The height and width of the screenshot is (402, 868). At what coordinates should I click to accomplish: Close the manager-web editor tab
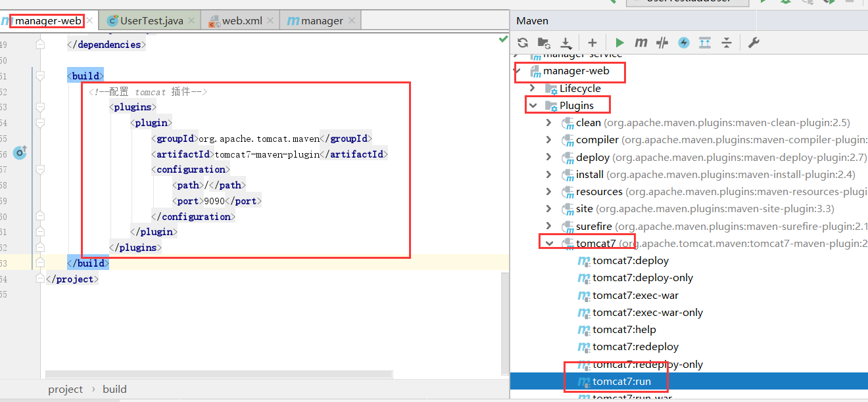pos(91,21)
